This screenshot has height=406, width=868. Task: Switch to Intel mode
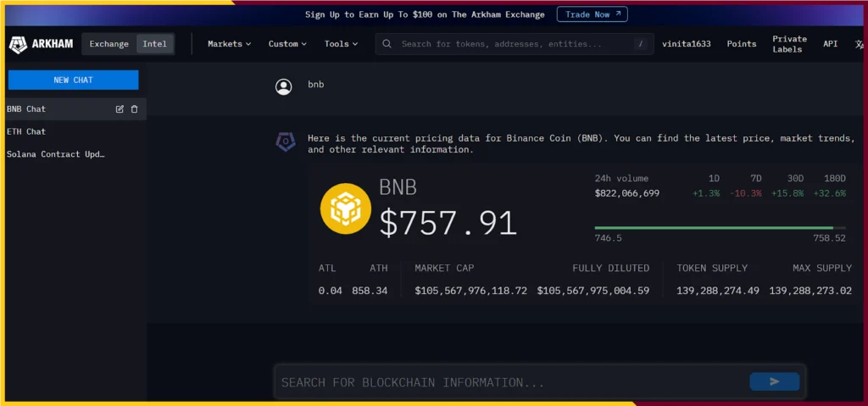(155, 44)
